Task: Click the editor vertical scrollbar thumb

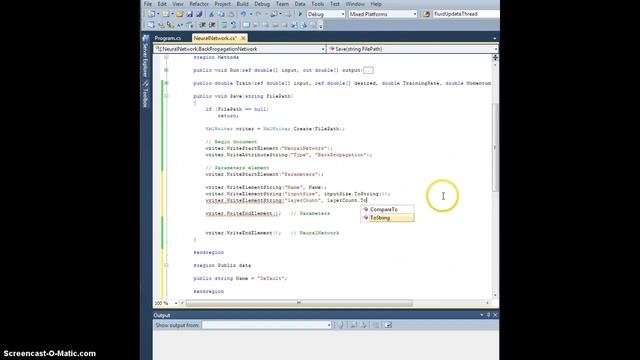Action: tap(495, 147)
